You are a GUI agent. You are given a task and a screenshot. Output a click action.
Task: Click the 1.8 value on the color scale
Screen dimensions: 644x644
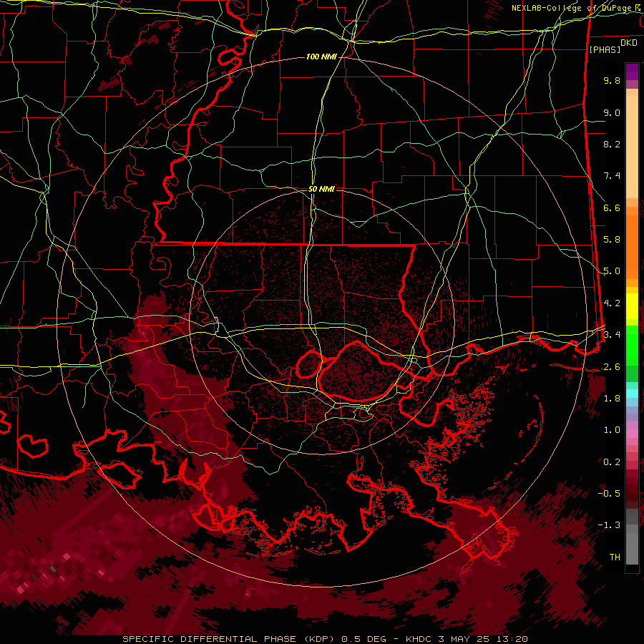click(612, 399)
